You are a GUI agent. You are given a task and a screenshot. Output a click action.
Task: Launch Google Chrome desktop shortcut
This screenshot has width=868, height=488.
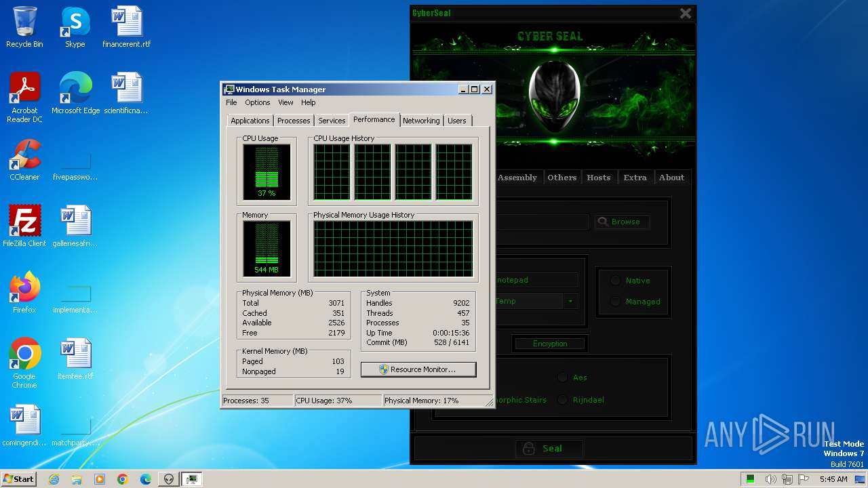(24, 363)
